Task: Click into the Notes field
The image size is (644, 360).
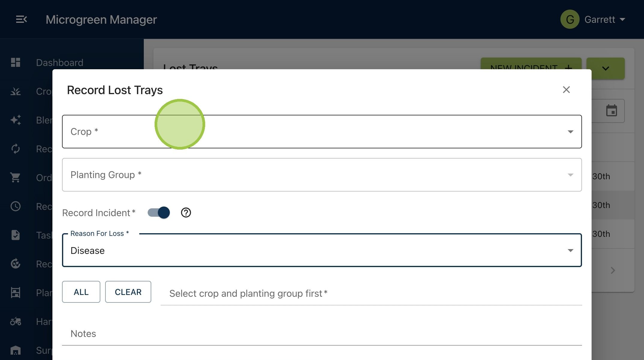Action: click(x=322, y=334)
